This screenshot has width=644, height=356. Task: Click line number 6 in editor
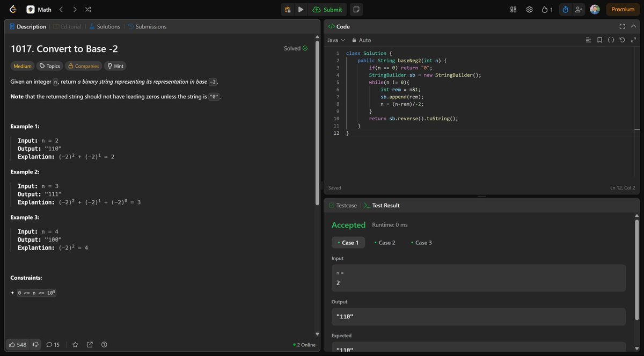point(337,90)
